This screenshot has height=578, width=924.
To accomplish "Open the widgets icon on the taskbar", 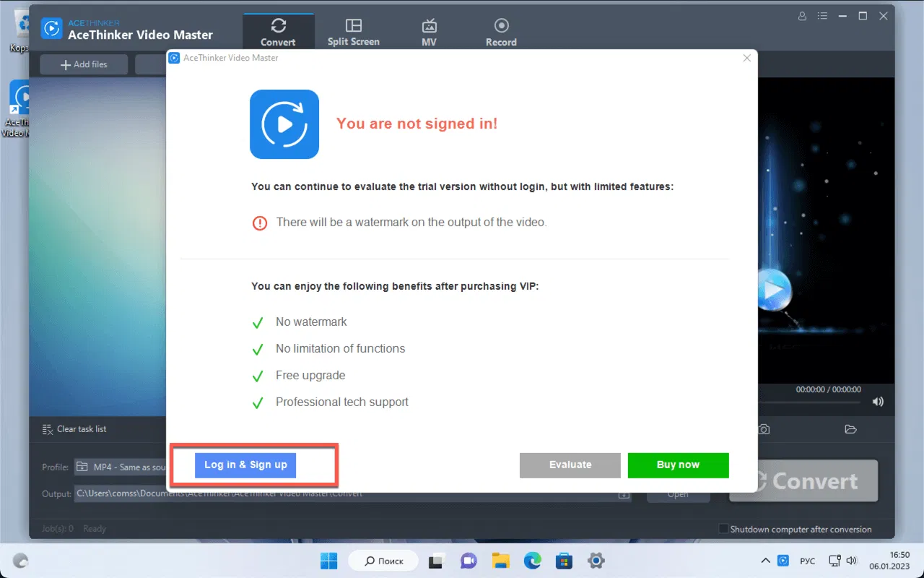I will pyautogui.click(x=21, y=561).
